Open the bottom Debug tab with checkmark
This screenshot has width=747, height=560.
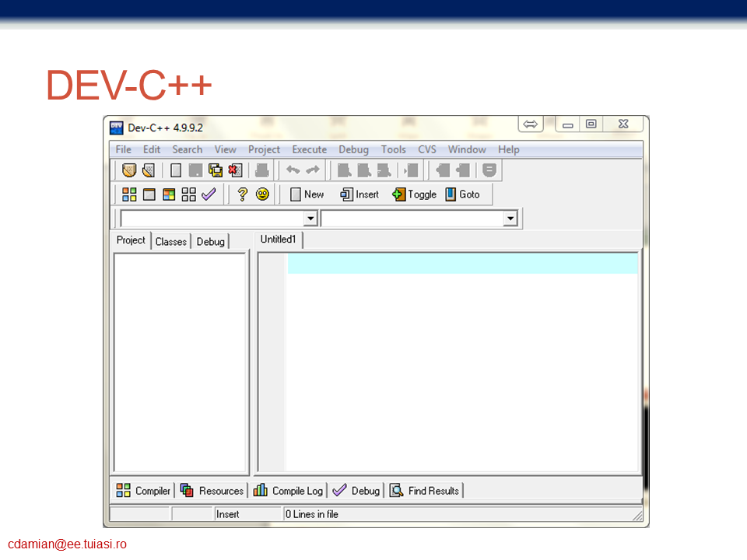(x=356, y=491)
